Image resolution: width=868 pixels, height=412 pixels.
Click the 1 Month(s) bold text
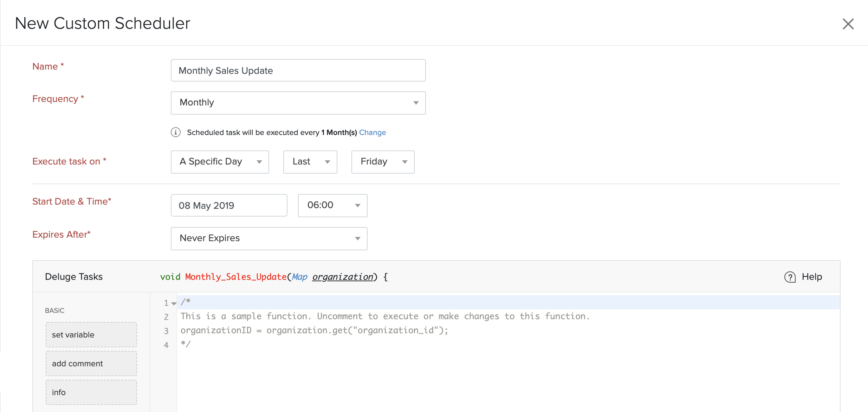[339, 133]
